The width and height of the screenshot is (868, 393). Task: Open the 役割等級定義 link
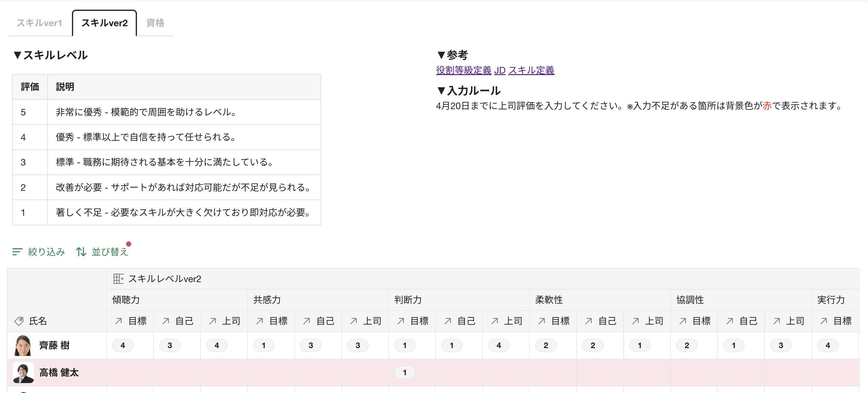(463, 70)
